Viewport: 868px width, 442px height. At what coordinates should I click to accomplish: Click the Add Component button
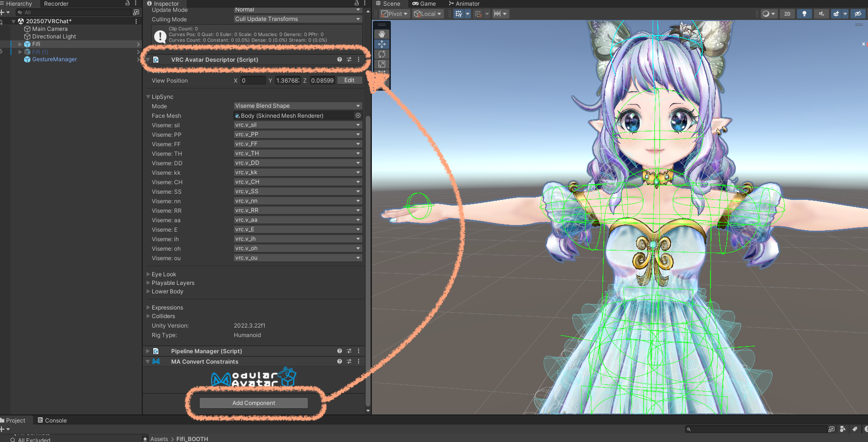pos(254,403)
